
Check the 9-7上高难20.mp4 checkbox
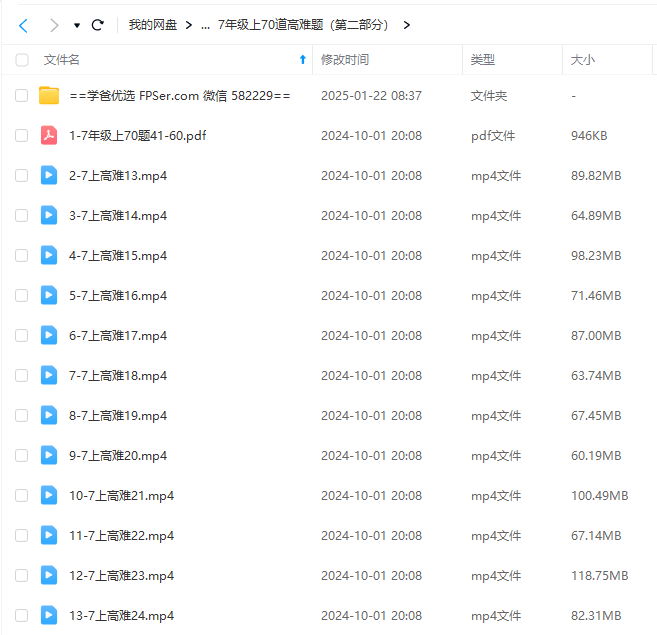pos(21,455)
